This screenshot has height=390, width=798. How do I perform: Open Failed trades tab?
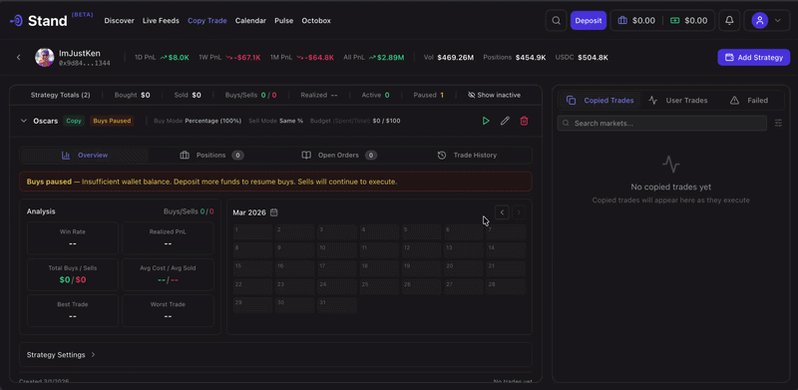[749, 100]
